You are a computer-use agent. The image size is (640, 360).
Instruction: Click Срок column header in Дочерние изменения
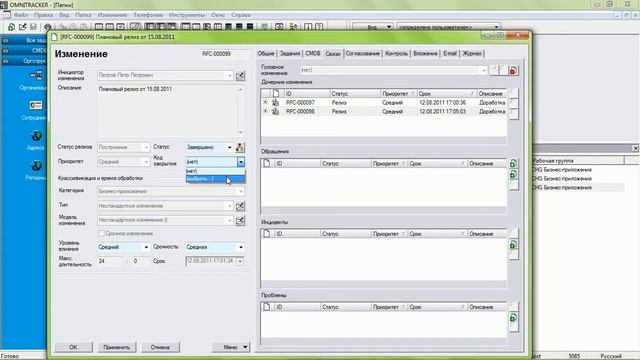(447, 93)
